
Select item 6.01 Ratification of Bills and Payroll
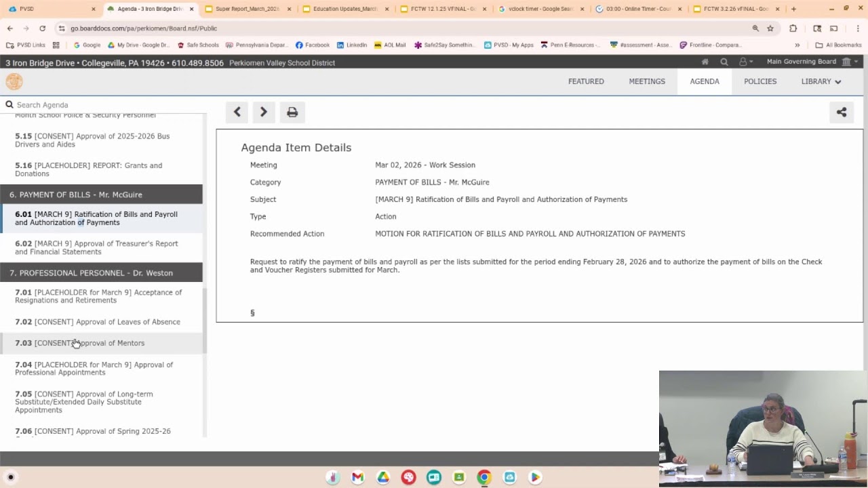(101, 218)
